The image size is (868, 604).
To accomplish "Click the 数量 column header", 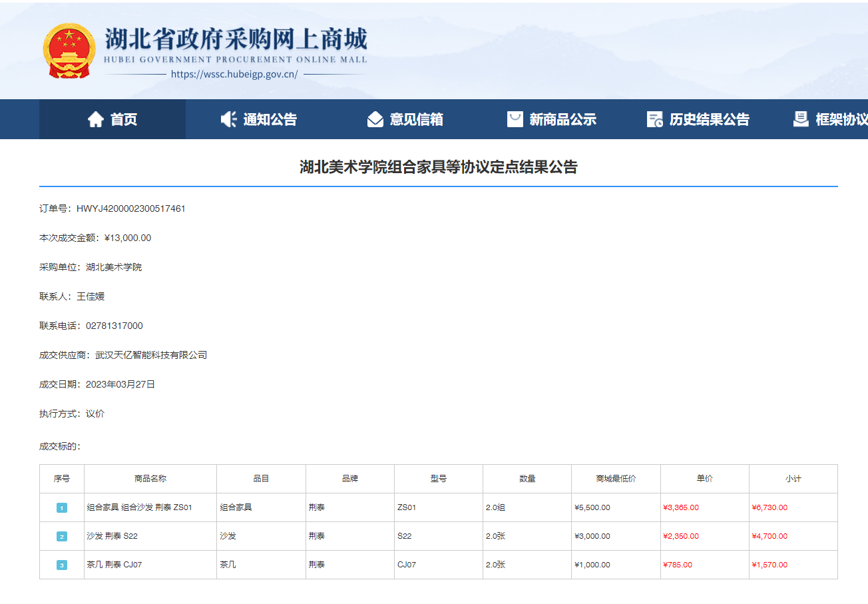I will click(527, 479).
